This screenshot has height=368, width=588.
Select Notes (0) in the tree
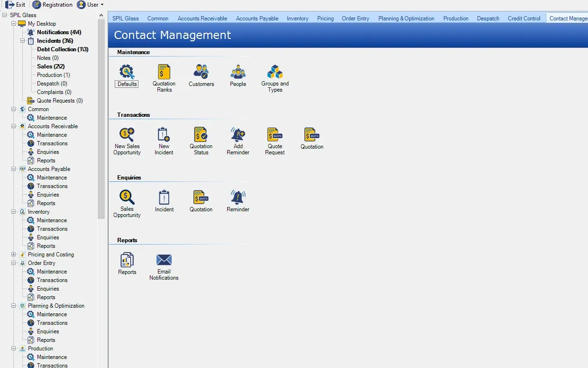click(48, 58)
